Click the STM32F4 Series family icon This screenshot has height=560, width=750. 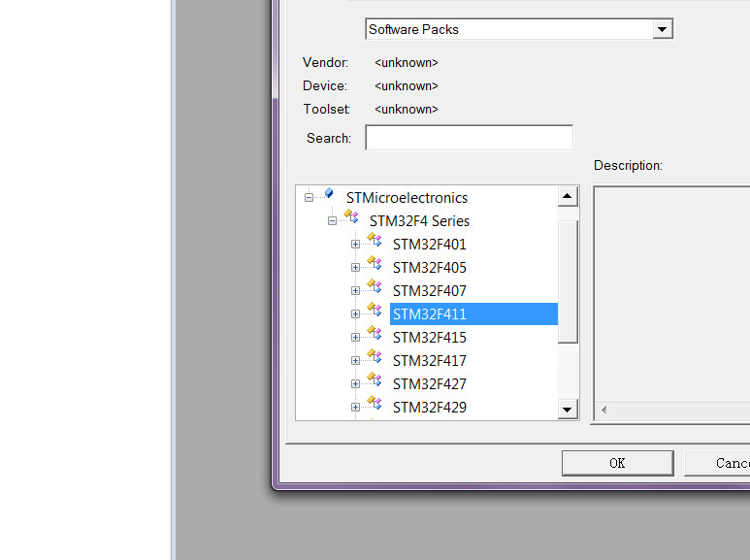351,215
